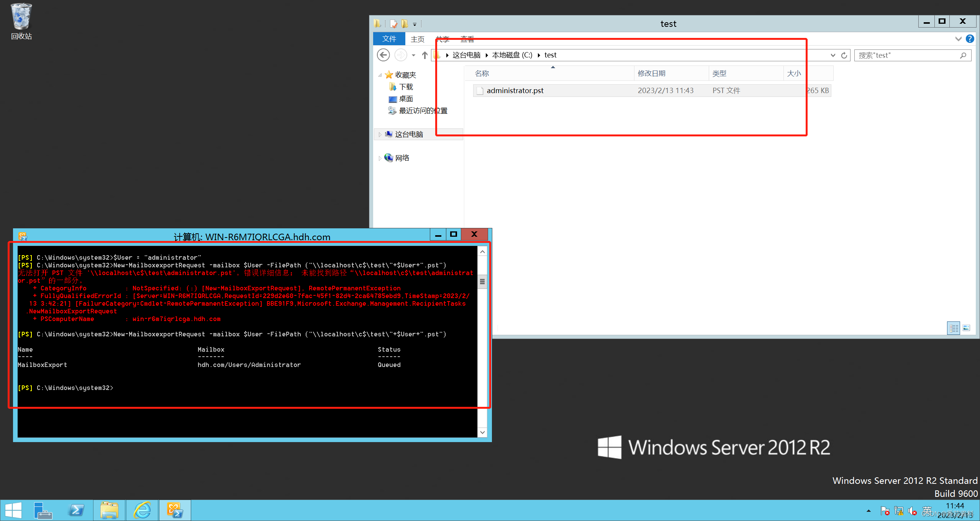
Task: Open the 主页 ribbon tab
Action: [417, 39]
